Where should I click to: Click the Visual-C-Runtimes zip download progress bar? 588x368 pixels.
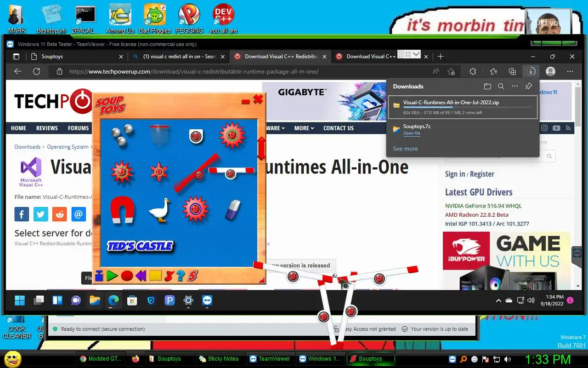click(x=467, y=107)
